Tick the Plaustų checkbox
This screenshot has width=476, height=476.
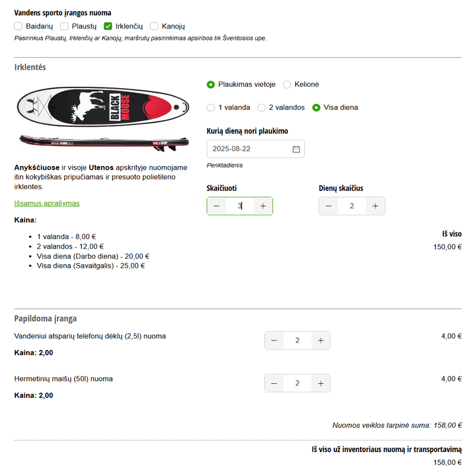pos(65,26)
